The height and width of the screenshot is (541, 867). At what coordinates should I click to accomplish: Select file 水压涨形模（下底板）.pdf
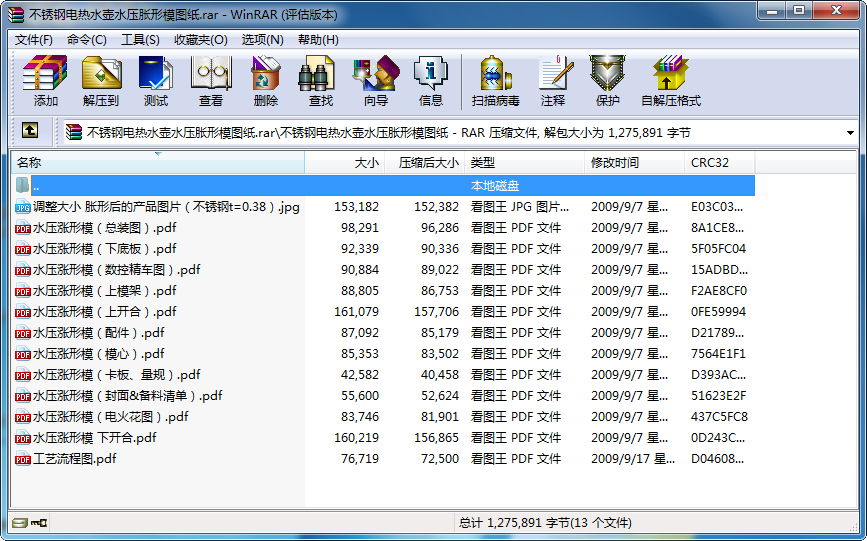105,249
